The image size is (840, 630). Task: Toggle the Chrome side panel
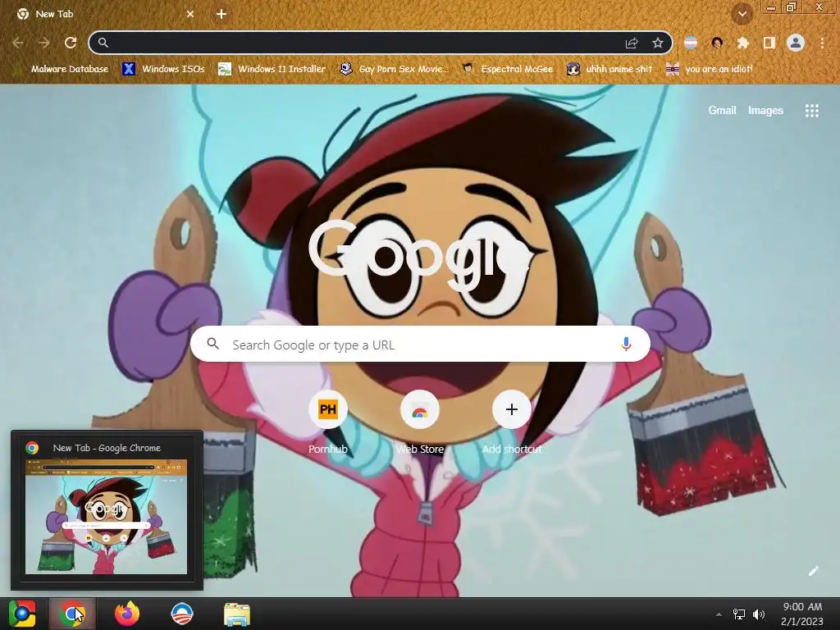[x=769, y=43]
